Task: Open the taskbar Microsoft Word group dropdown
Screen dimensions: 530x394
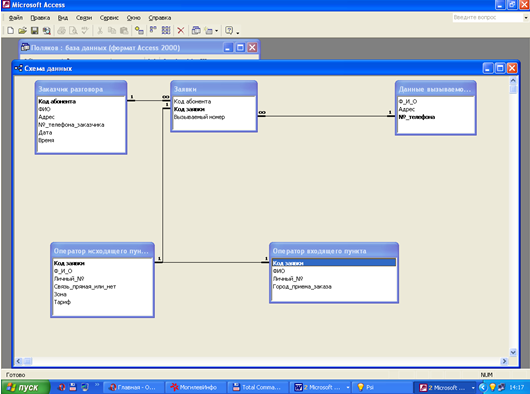Action: [x=348, y=387]
